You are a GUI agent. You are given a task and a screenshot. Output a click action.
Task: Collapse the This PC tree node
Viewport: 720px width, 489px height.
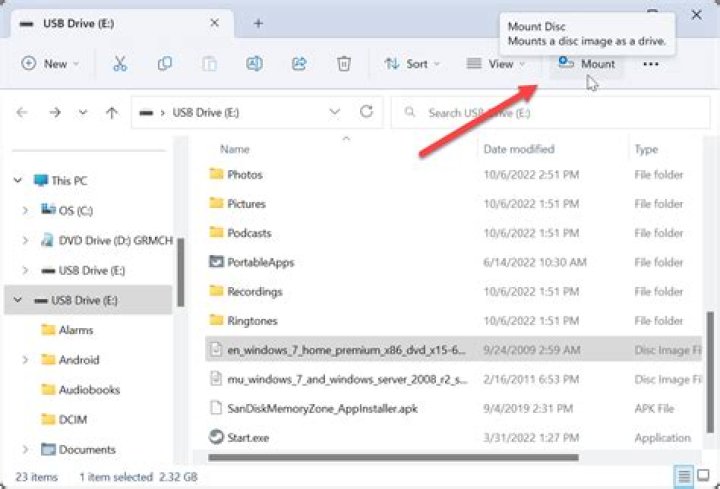click(17, 181)
